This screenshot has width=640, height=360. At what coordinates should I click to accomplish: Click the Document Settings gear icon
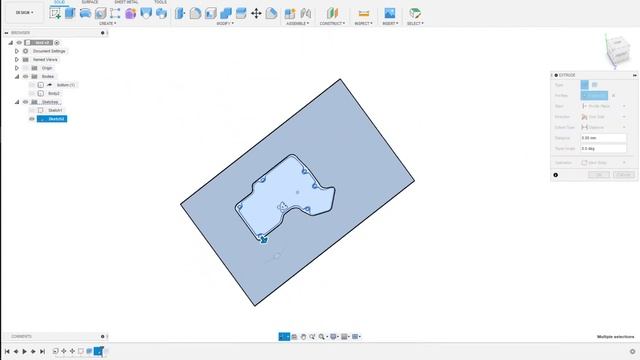point(26,51)
